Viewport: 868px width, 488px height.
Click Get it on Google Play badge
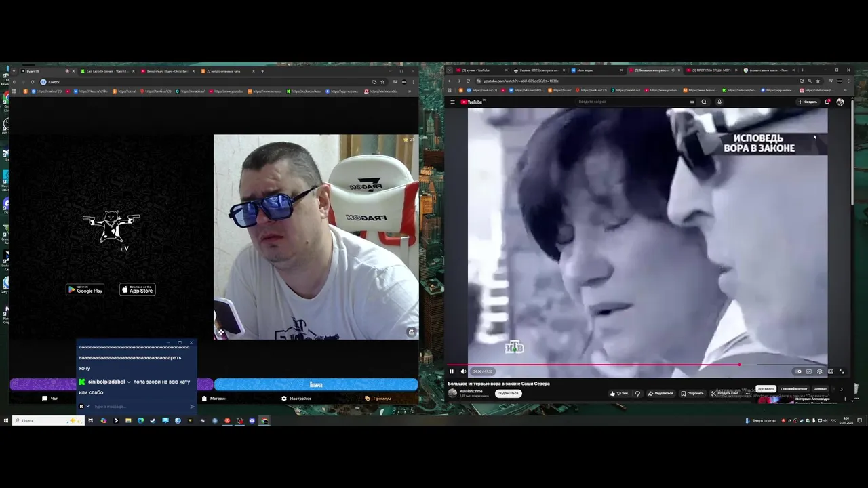[85, 290]
